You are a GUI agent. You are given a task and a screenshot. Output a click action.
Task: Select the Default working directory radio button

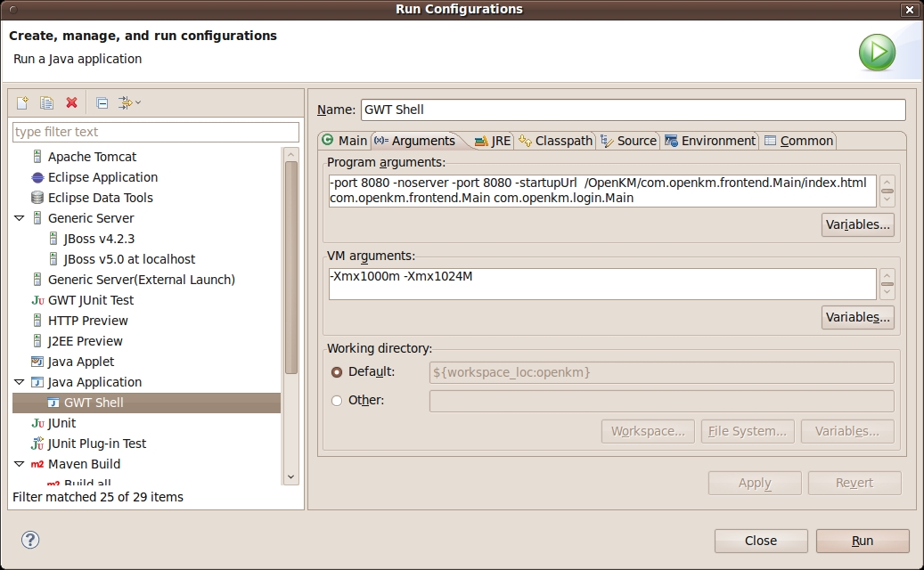tap(337, 372)
